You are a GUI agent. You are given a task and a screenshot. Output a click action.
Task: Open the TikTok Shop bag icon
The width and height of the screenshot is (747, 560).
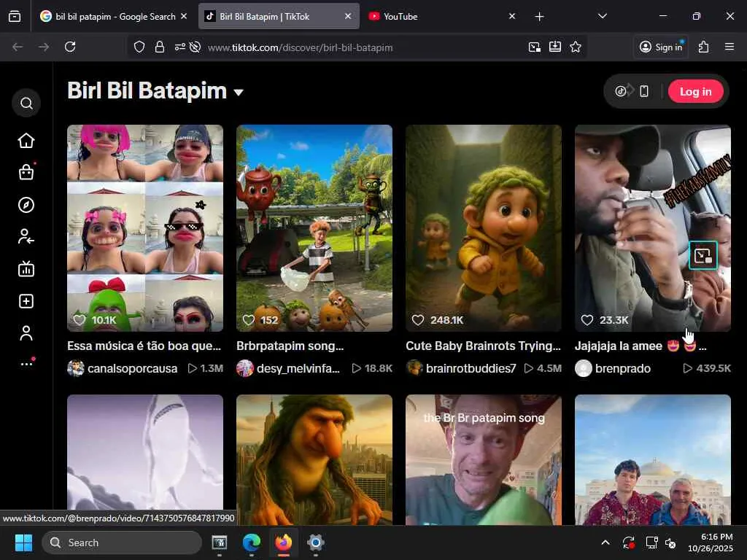pyautogui.click(x=26, y=173)
